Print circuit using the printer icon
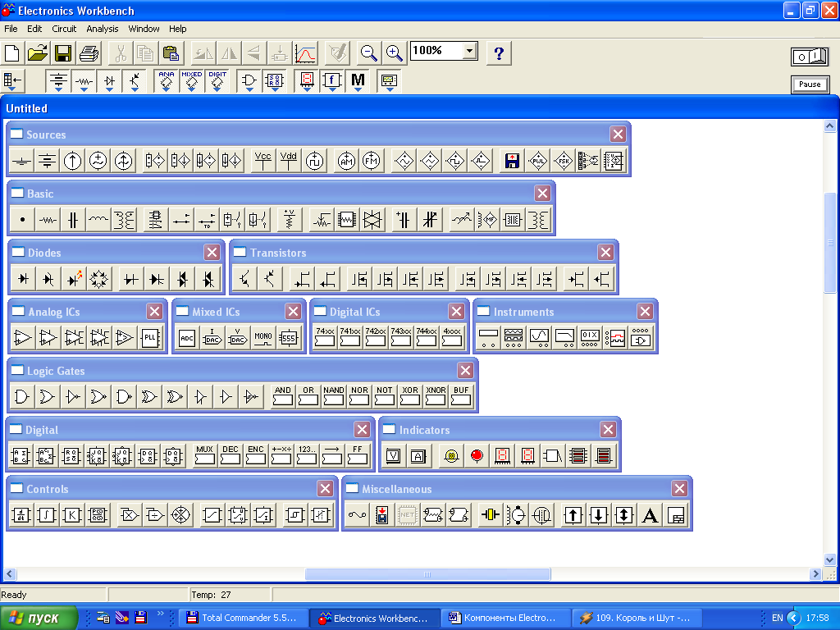Screen dimensions: 840x630 (89, 53)
